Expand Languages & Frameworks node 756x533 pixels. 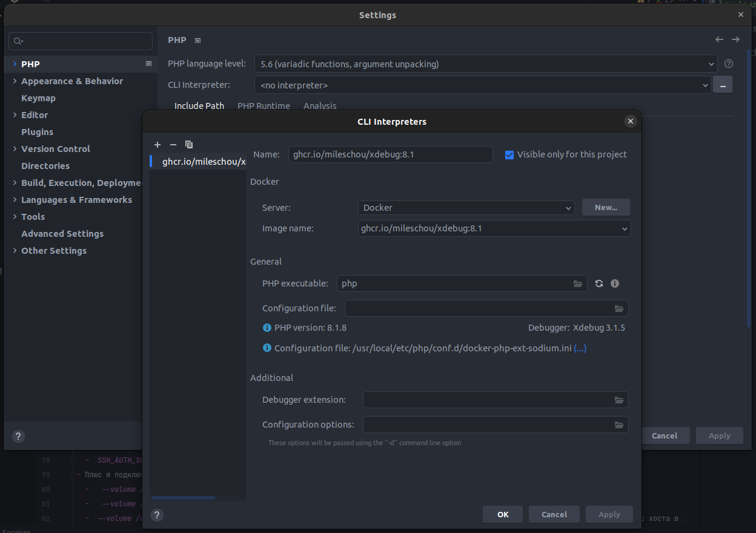pos(15,199)
